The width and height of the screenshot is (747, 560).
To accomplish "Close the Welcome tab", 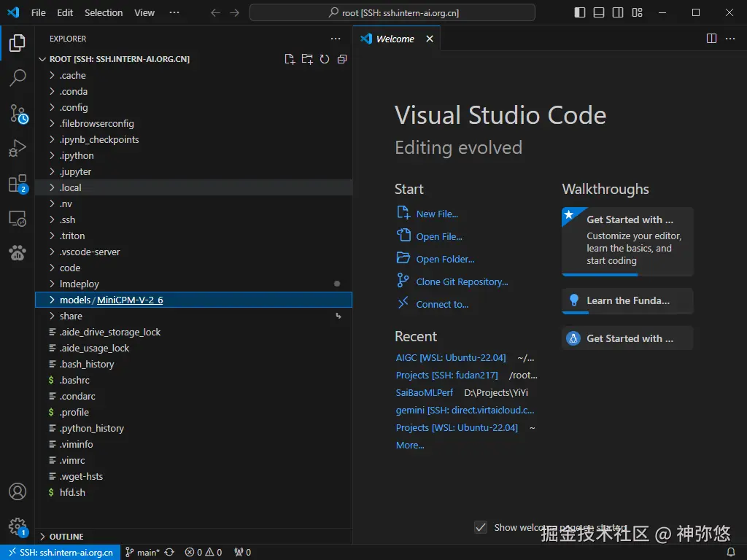I will 430,39.
